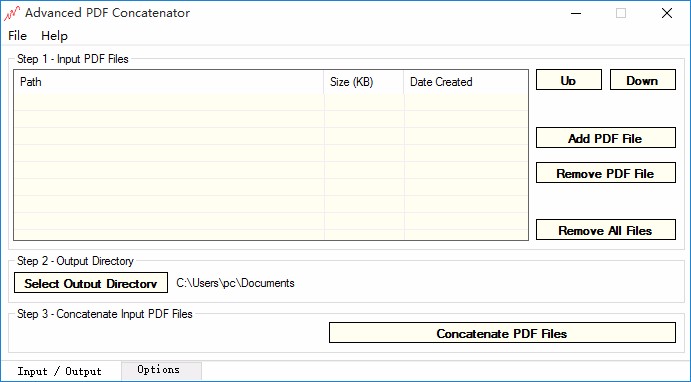Image resolution: width=691 pixels, height=382 pixels.
Task: Open the File menu
Action: [x=18, y=36]
